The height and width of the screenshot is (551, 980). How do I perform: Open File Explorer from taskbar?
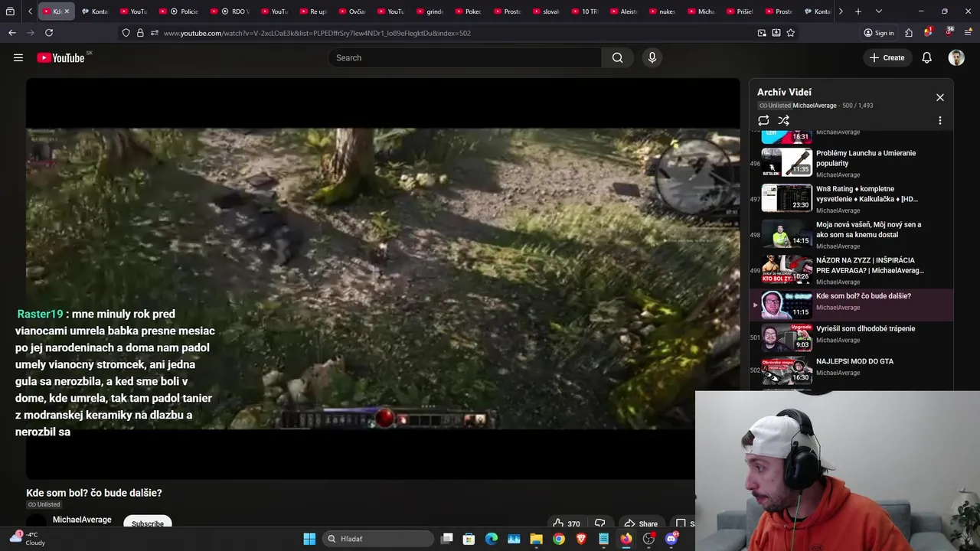coord(536,539)
